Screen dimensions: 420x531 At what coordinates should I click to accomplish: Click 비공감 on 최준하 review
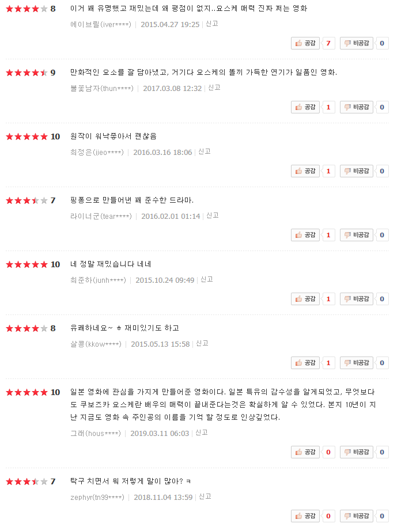356,299
